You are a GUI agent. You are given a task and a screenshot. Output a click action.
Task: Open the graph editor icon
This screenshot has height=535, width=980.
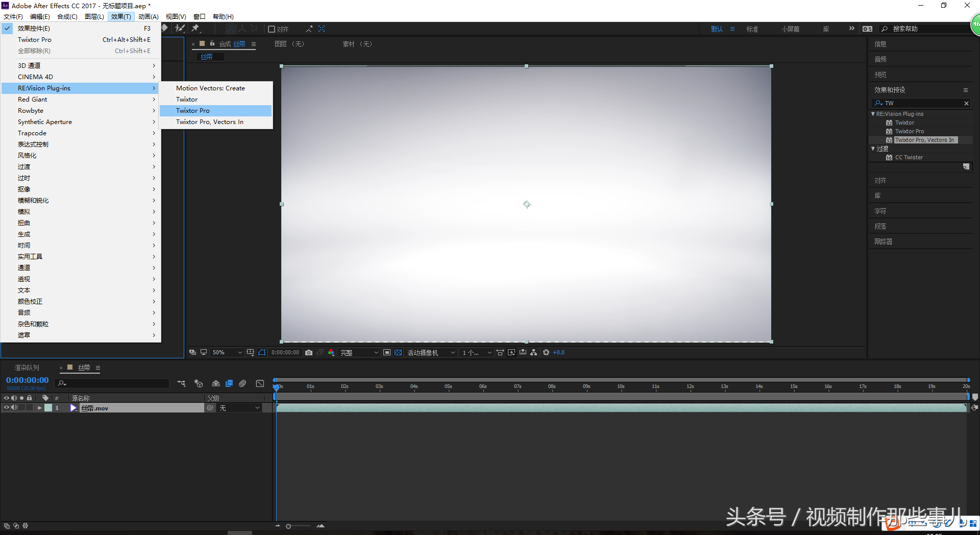tap(260, 383)
